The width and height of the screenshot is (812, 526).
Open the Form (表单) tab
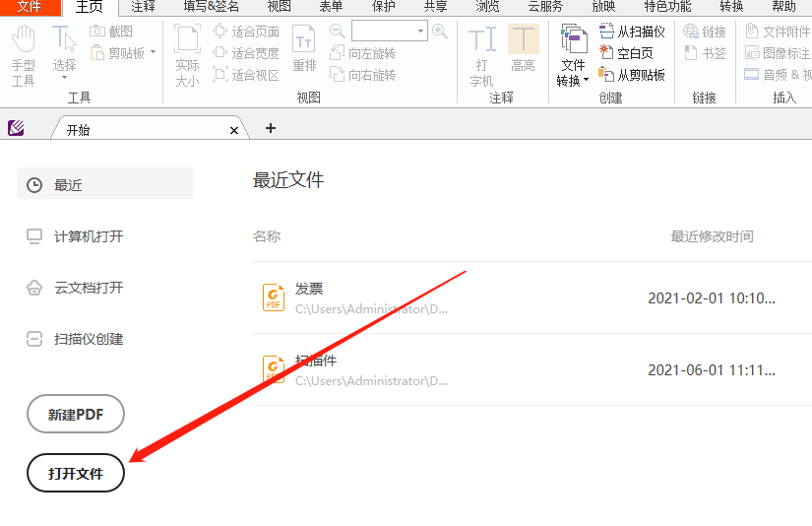(x=331, y=7)
